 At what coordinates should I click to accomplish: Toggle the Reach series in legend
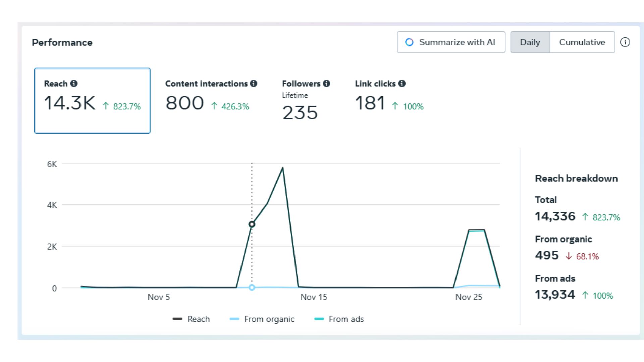click(192, 319)
